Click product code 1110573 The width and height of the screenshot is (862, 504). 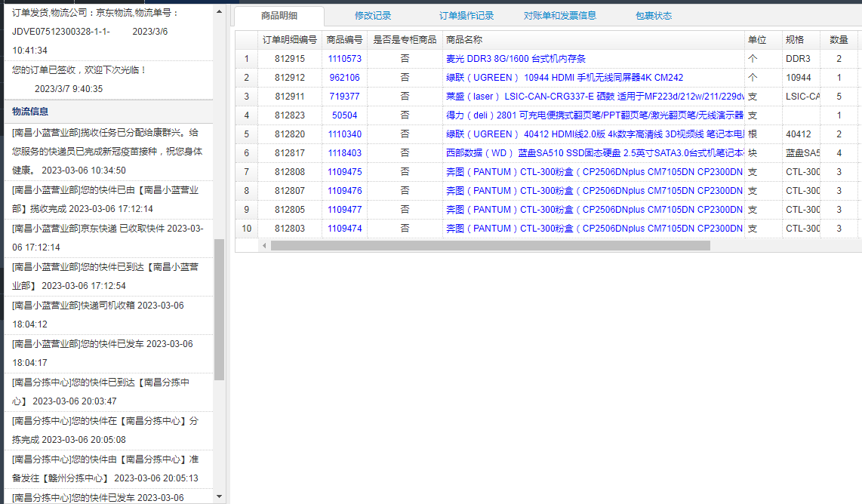click(345, 59)
